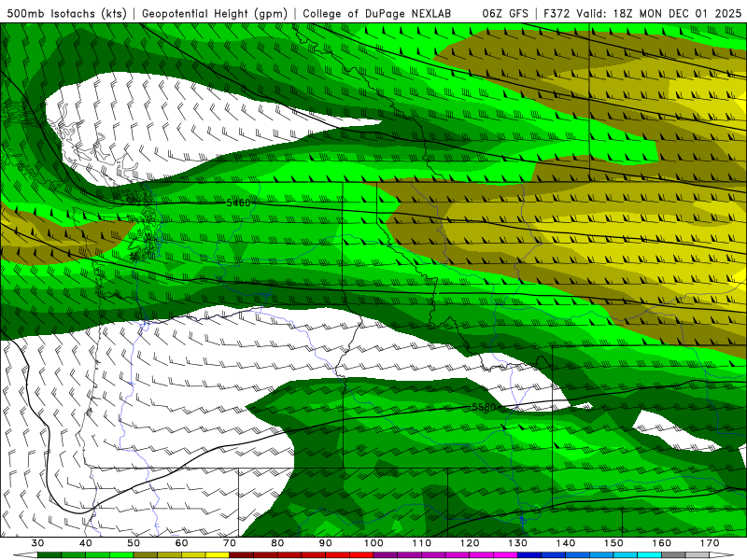Click the 120 value on the color scale
Viewport: 747px width, 560px height.
(x=470, y=543)
